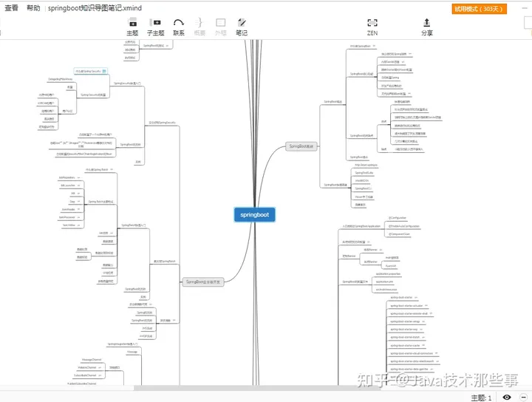
Task: Select the spring-boot-starter-cache topic
Action: tap(405, 345)
